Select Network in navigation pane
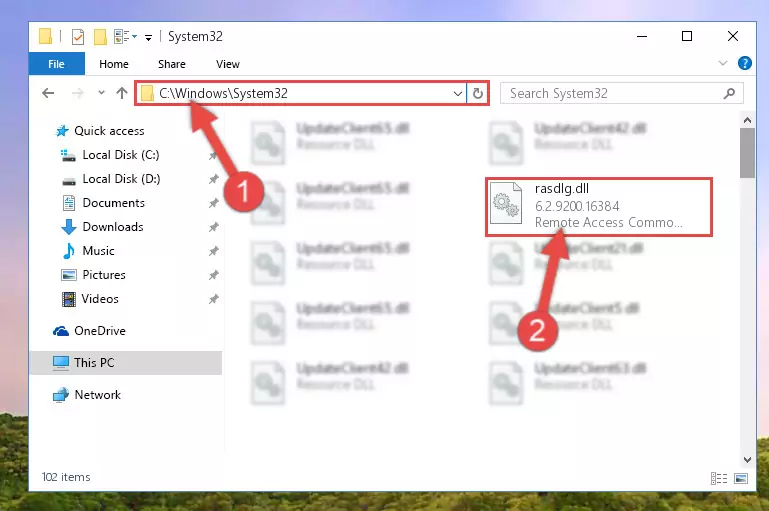This screenshot has height=511, width=769. pos(98,395)
